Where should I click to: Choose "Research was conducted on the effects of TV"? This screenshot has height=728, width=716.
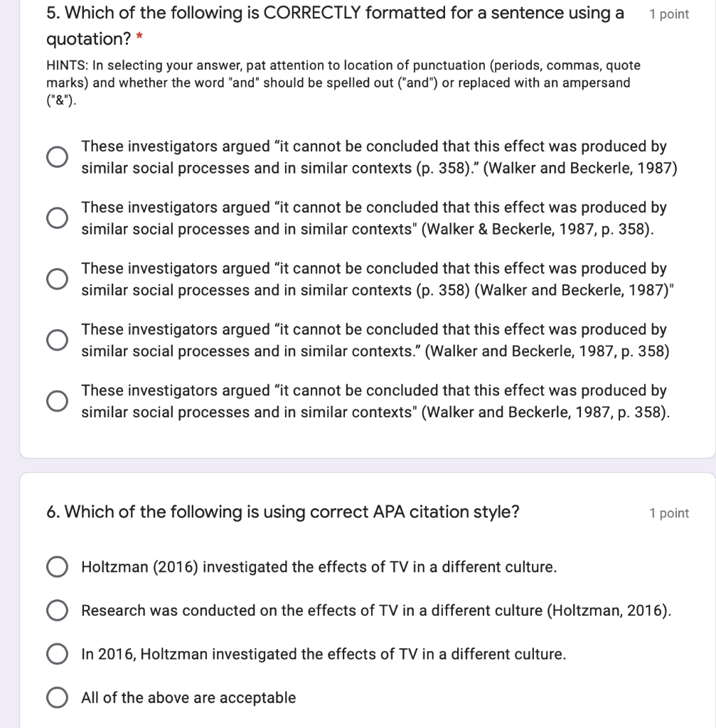[x=57, y=610]
